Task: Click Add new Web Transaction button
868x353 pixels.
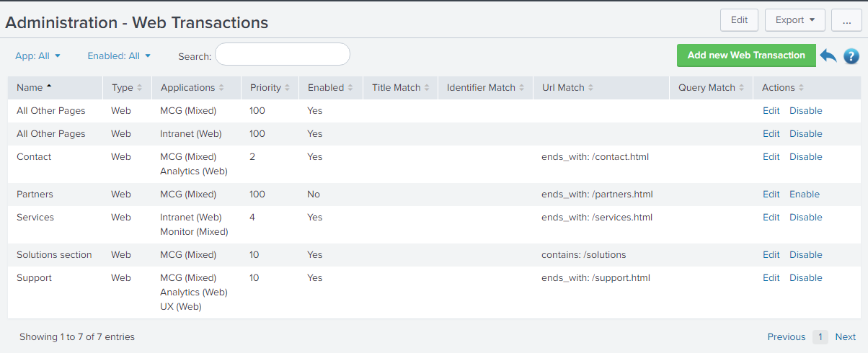Action: (x=746, y=55)
